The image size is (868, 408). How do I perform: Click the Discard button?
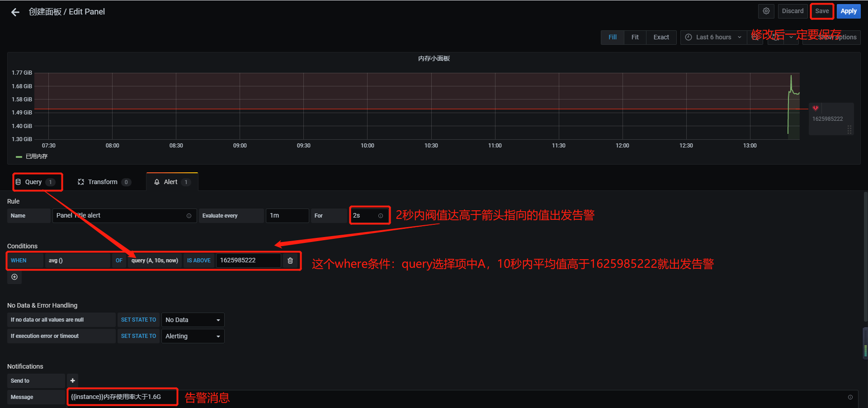click(793, 11)
